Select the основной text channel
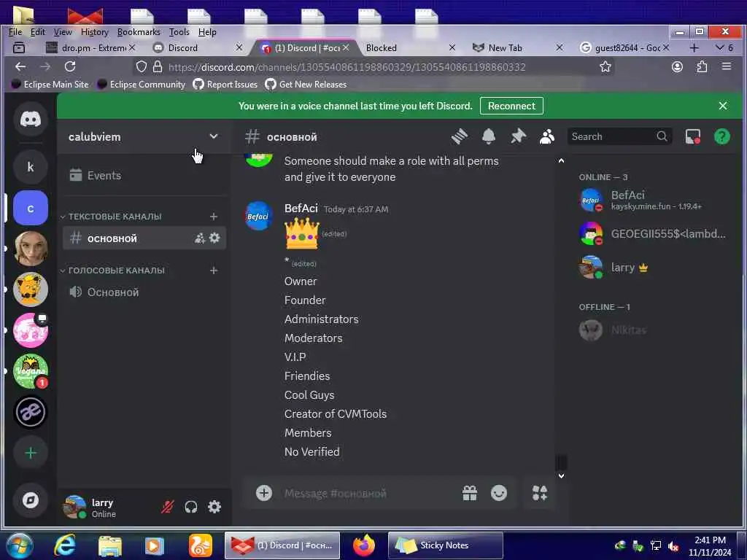The image size is (747, 560). click(x=144, y=238)
